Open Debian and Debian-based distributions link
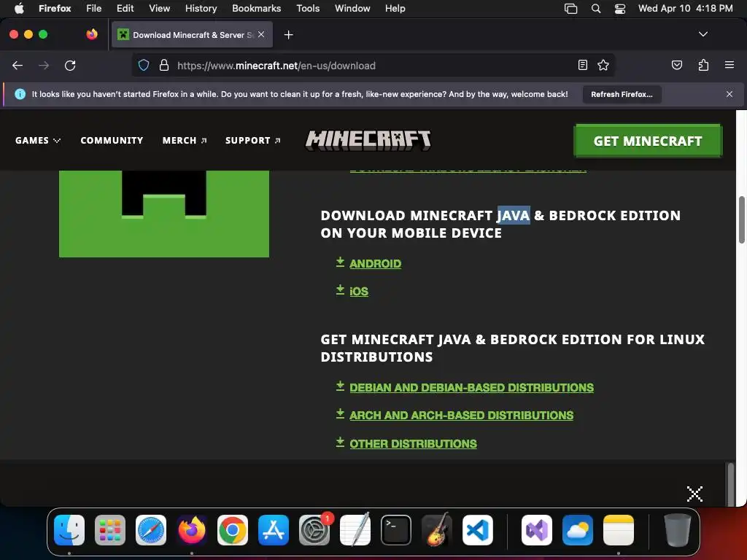747x560 pixels. pos(472,388)
